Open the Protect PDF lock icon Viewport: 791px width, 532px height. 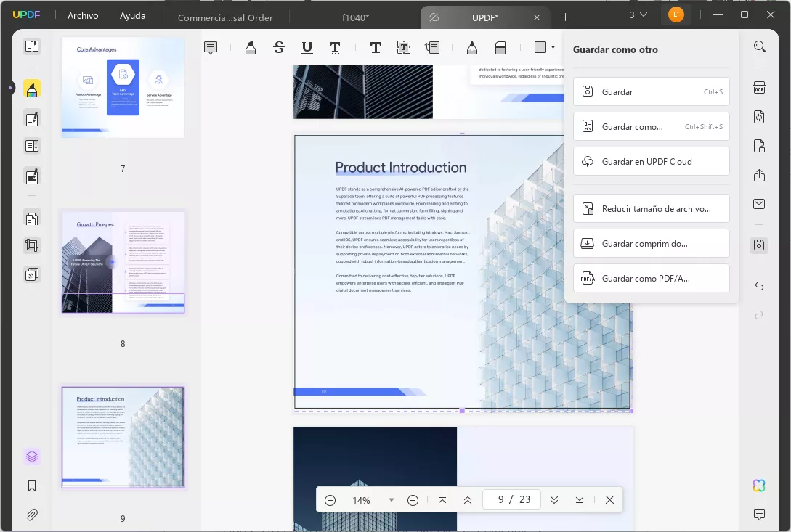(x=759, y=146)
